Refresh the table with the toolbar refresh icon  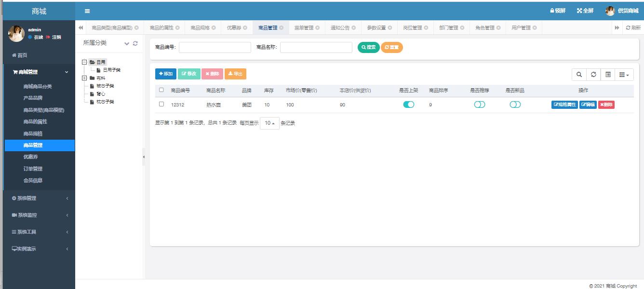pyautogui.click(x=593, y=75)
